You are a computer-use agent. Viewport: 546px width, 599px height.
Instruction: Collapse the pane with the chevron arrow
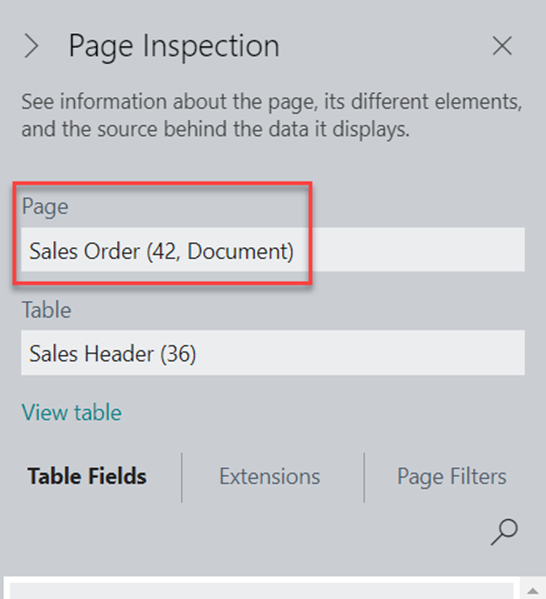point(31,46)
